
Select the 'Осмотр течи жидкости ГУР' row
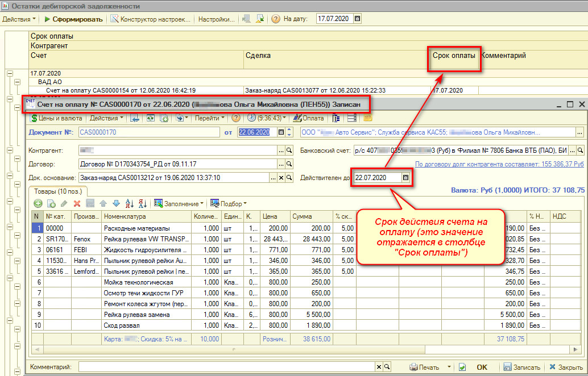[306, 293]
